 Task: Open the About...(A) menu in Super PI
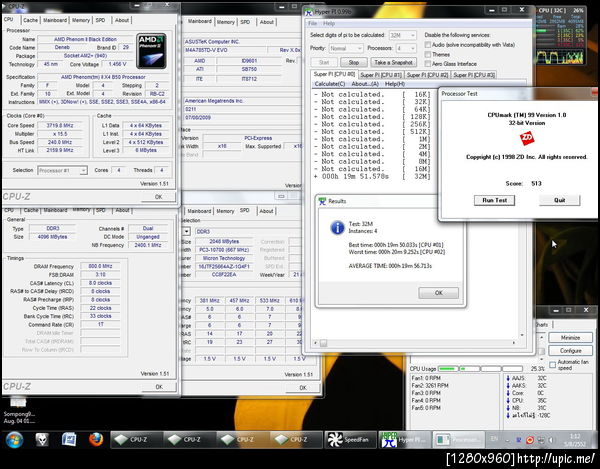point(365,84)
